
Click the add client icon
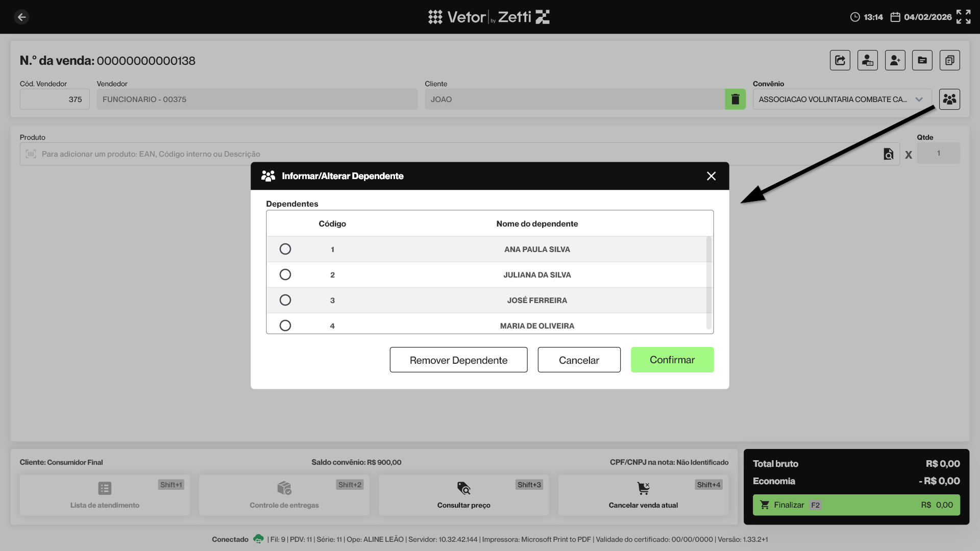[x=895, y=60]
